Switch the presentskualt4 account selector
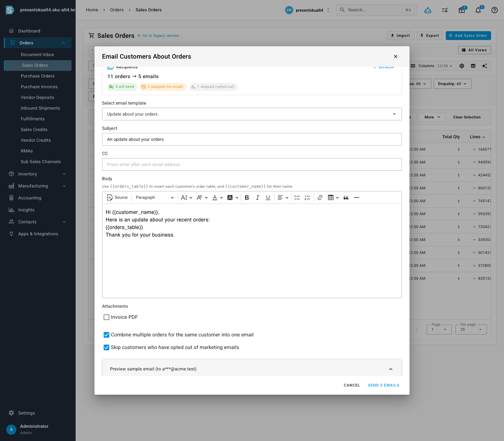Viewport: 504px width, 441px height. [x=308, y=10]
